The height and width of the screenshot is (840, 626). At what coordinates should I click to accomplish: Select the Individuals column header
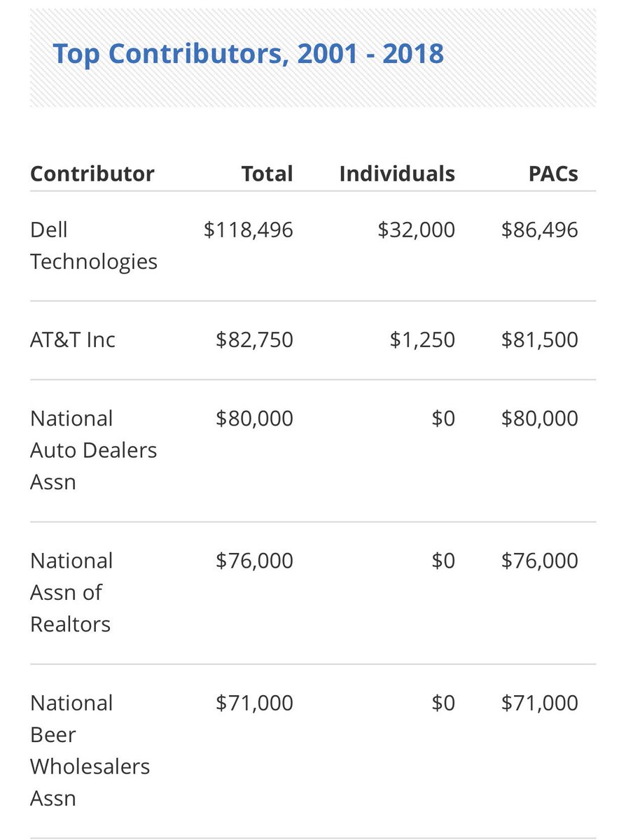pos(397,174)
